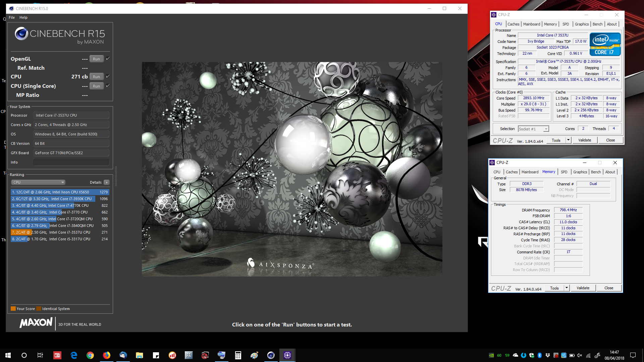Click the Cinebench title bar icon
The width and height of the screenshot is (644, 362).
pyautogui.click(x=11, y=8)
